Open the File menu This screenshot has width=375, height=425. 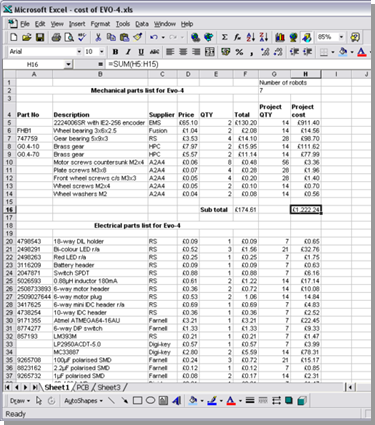tap(25, 24)
